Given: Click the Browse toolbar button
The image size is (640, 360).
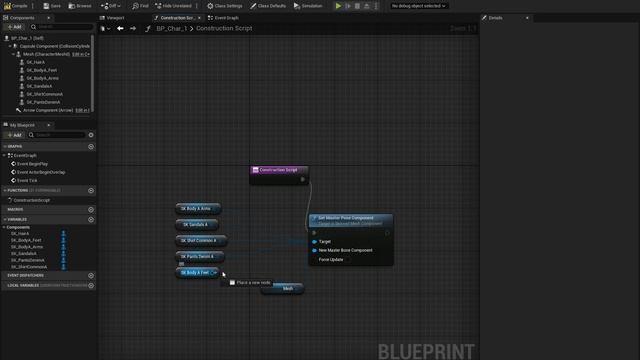Looking at the screenshot, I should [x=80, y=6].
